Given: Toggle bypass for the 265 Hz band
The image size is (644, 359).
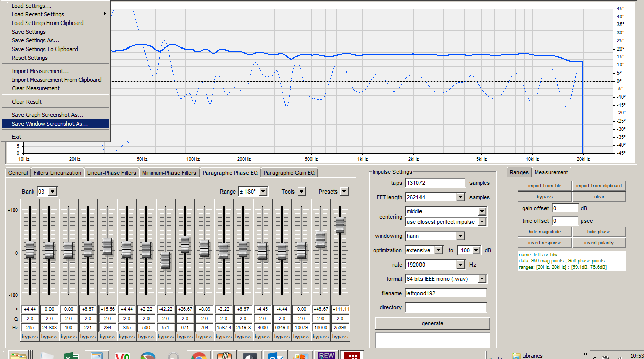Looking at the screenshot, I should tap(30, 337).
